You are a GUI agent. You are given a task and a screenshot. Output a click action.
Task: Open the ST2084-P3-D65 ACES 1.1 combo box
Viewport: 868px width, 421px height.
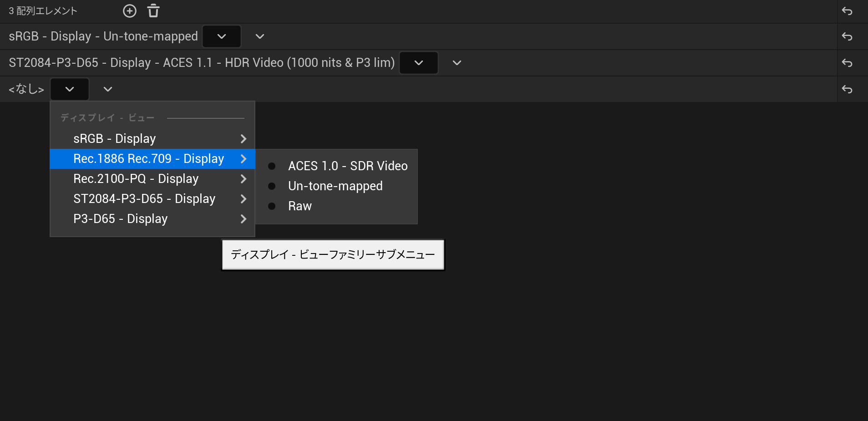(419, 63)
